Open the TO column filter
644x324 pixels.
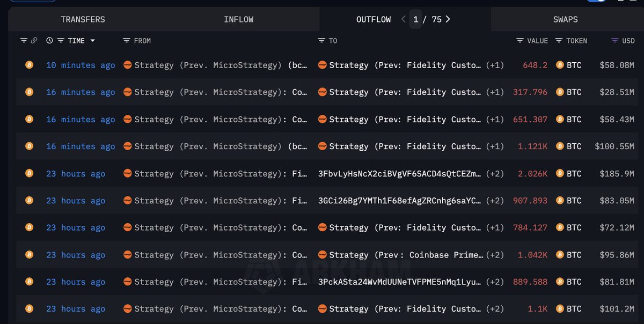pos(321,41)
